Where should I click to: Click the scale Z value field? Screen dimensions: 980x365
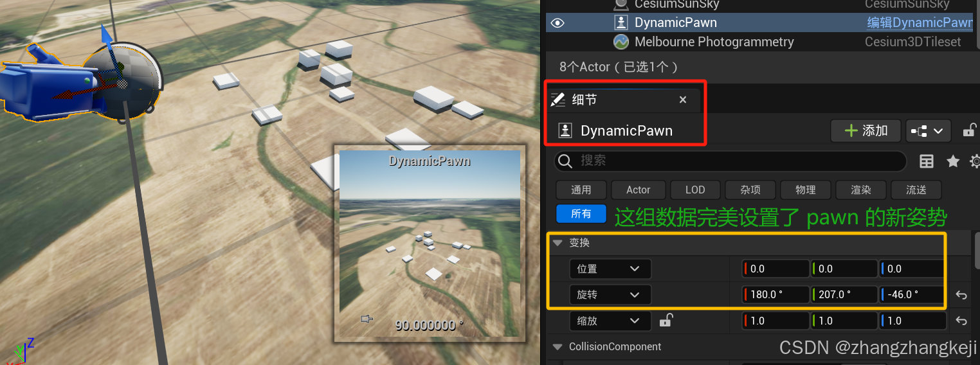click(912, 320)
